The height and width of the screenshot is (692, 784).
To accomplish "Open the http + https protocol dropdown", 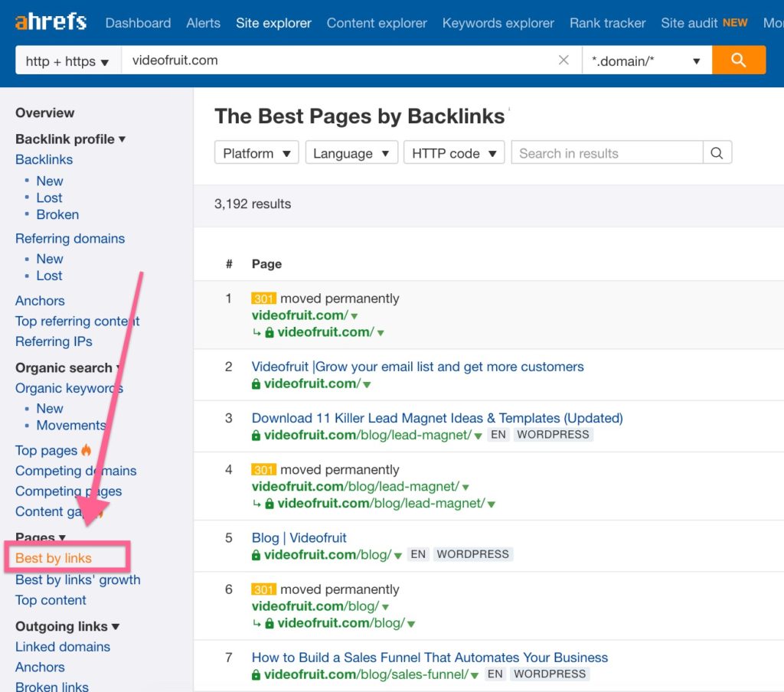I will (x=68, y=60).
